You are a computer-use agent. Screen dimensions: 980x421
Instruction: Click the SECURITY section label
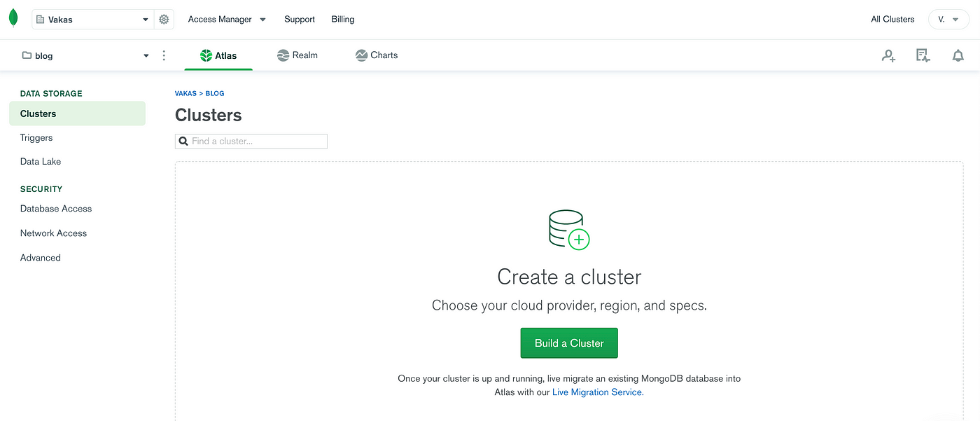(41, 189)
